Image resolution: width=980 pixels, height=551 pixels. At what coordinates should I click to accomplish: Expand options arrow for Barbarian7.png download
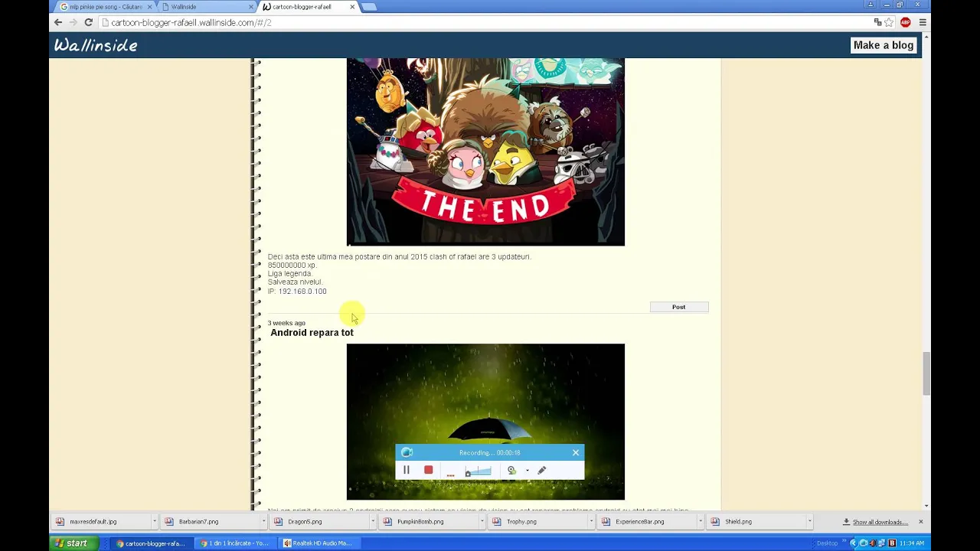[x=263, y=522]
